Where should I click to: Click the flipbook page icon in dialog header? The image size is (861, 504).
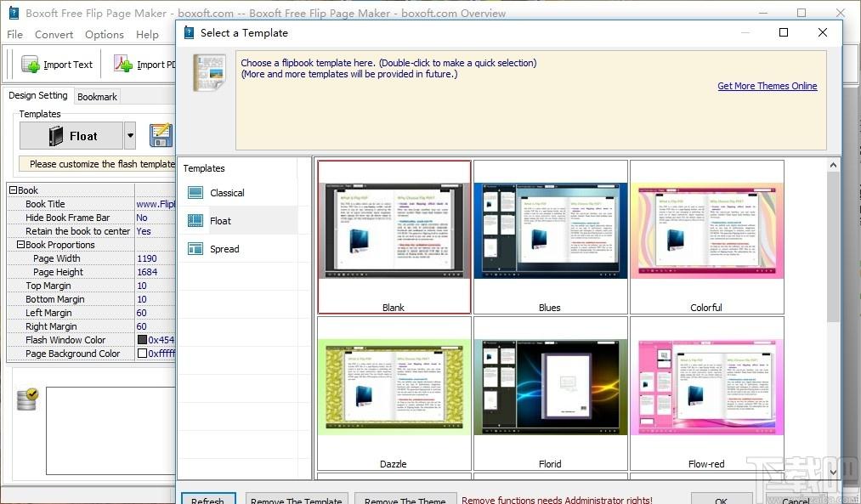pos(209,72)
